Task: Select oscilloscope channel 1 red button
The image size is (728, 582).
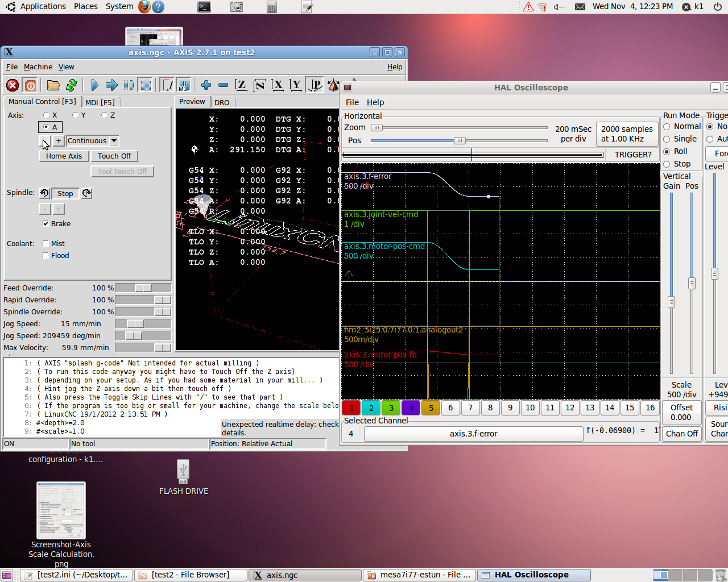Action: coord(351,408)
